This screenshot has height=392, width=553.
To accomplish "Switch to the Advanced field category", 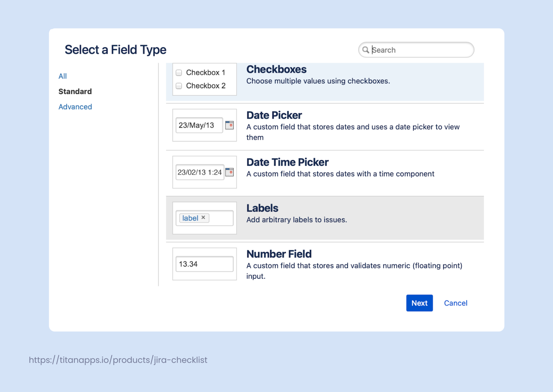I will [75, 107].
